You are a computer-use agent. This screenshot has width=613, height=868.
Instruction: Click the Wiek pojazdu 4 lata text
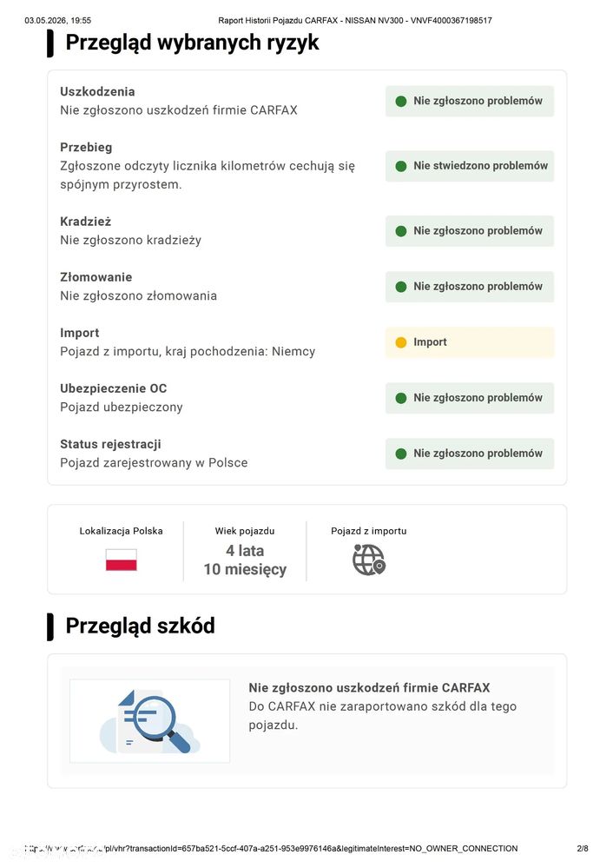point(245,551)
